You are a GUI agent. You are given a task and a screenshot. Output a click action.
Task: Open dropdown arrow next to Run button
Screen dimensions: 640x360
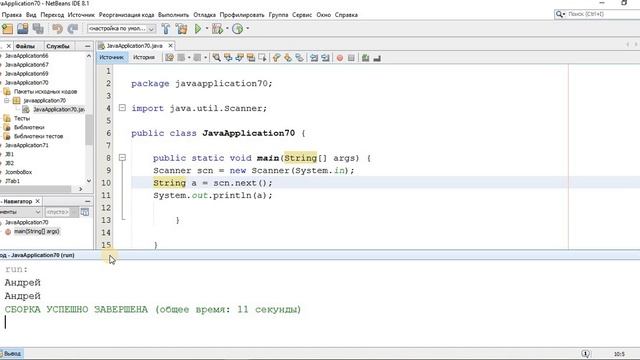pos(207,29)
